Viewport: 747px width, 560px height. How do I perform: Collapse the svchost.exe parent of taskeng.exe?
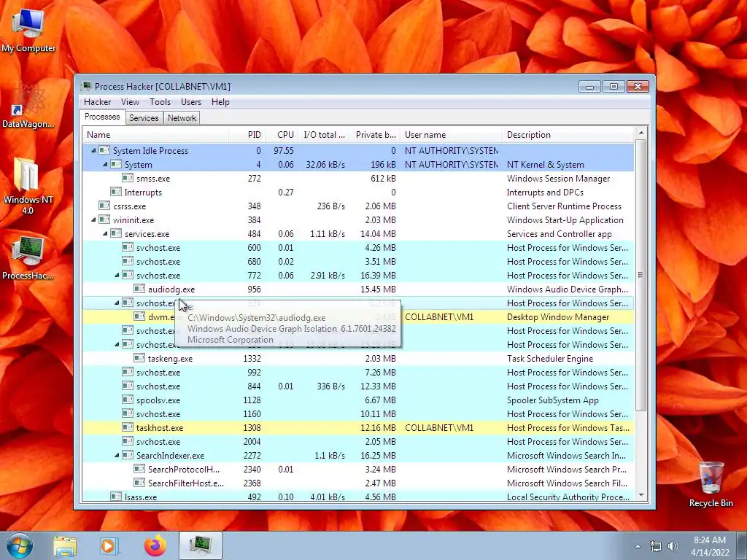(117, 344)
